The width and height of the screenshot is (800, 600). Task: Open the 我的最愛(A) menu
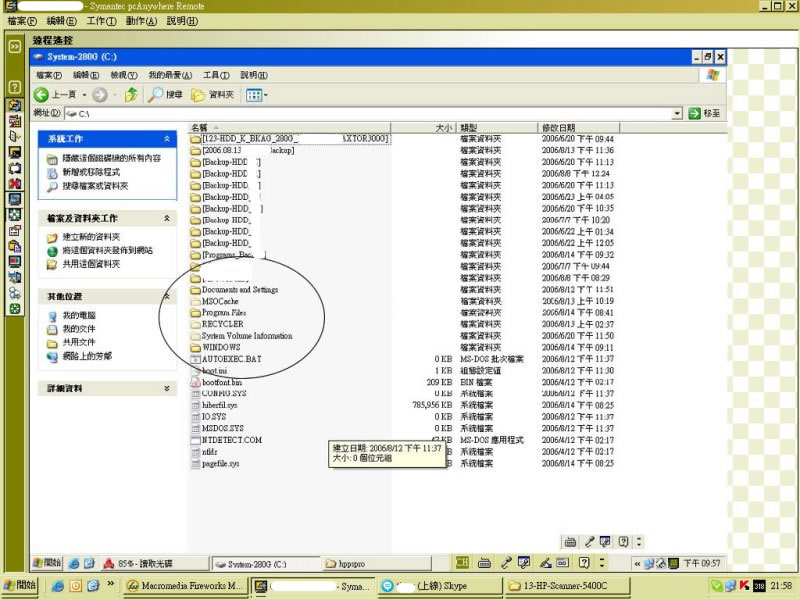click(171, 75)
